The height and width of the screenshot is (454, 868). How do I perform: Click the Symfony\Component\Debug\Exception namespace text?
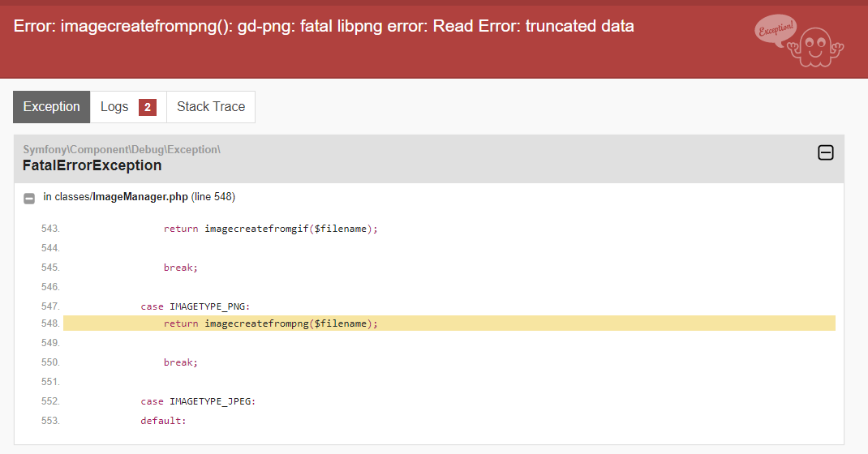[122, 149]
